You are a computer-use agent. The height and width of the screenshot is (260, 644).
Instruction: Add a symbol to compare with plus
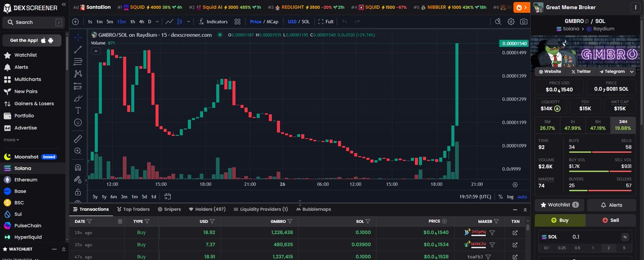point(75,21)
